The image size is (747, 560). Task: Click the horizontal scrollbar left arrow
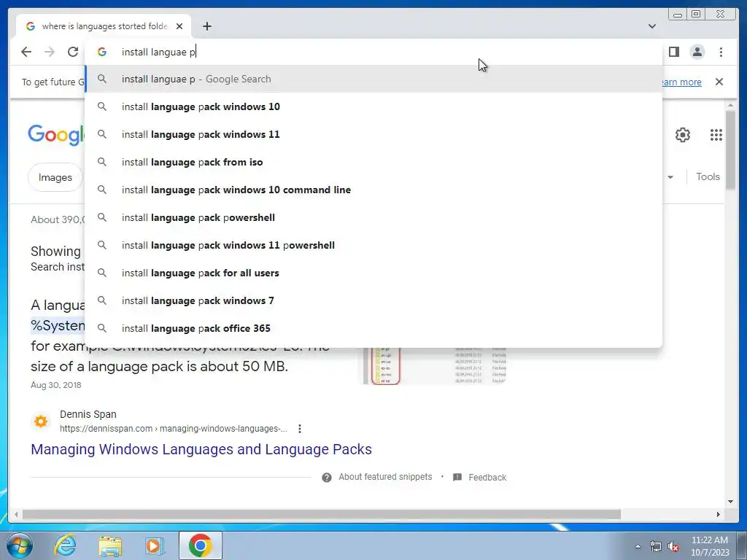[x=16, y=514]
